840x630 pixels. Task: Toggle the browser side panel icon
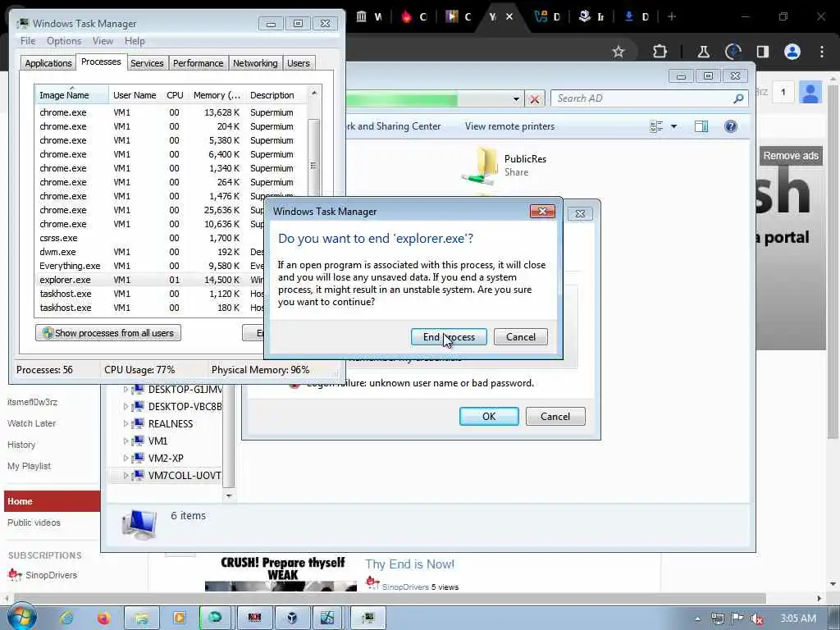(762, 52)
